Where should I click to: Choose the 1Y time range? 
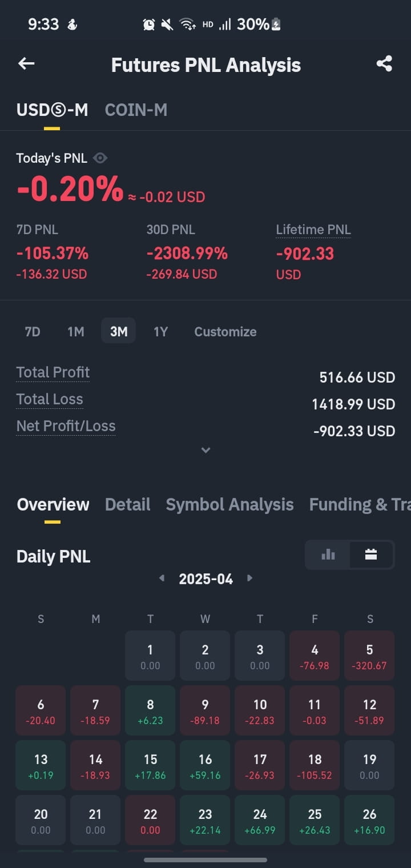[x=160, y=331]
